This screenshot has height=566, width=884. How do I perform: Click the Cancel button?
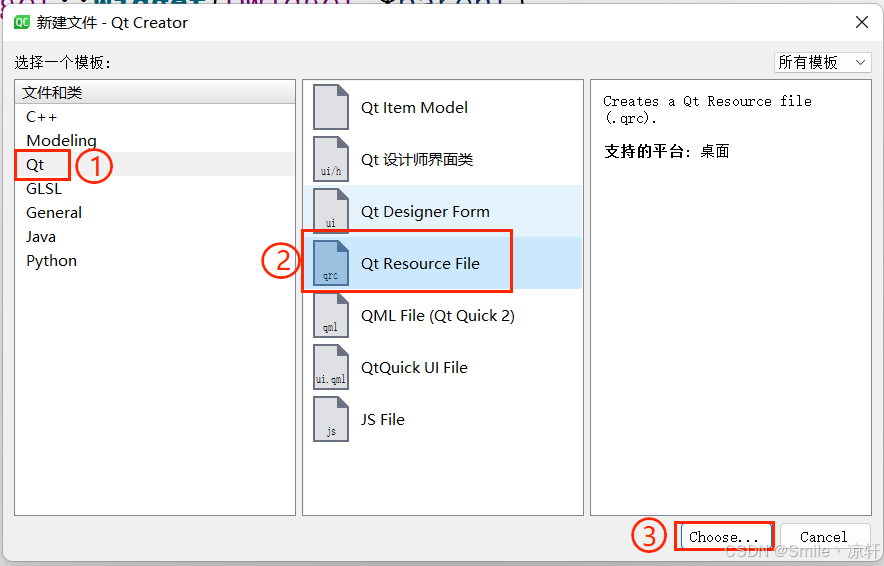tap(824, 537)
